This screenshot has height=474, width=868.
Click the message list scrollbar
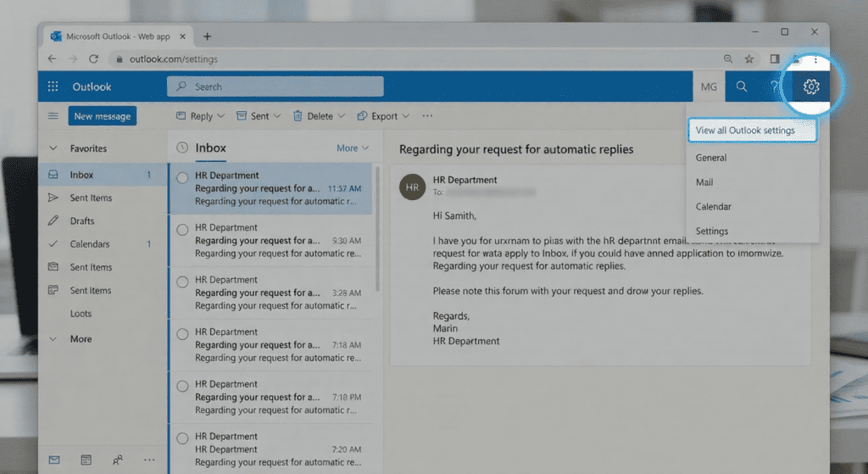coord(377,228)
